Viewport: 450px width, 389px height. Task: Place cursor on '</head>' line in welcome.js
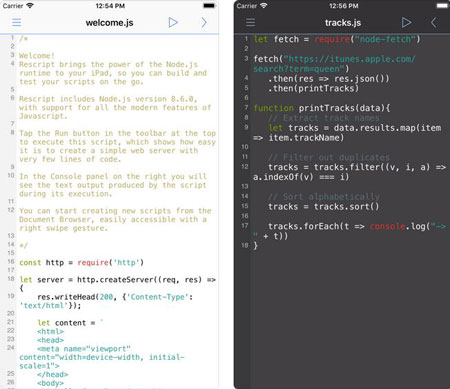coord(53,374)
